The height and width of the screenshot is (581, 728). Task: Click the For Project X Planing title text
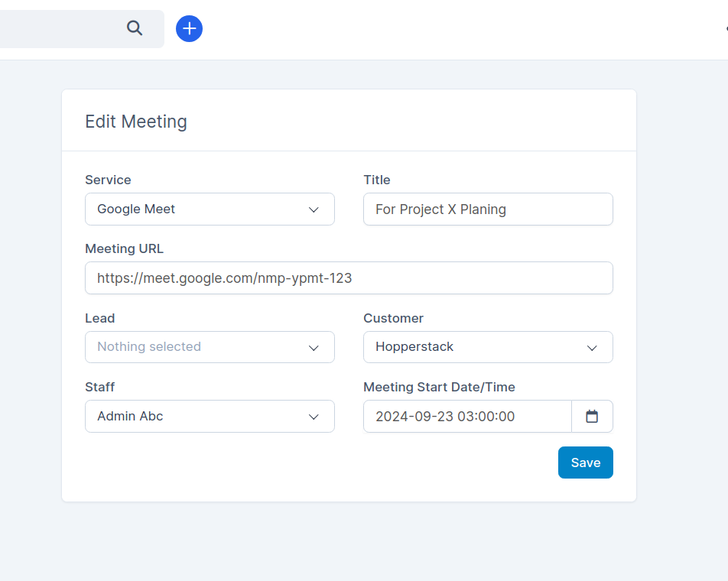point(439,209)
